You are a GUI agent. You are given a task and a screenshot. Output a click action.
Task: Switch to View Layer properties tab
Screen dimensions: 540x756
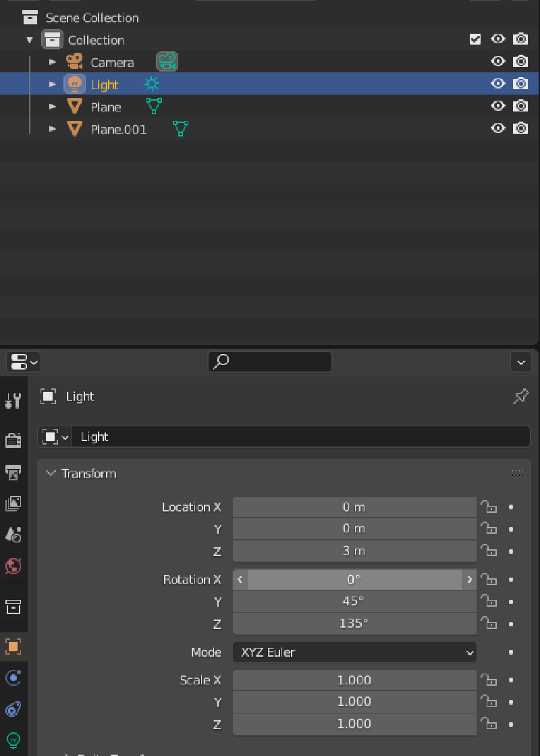[13, 503]
